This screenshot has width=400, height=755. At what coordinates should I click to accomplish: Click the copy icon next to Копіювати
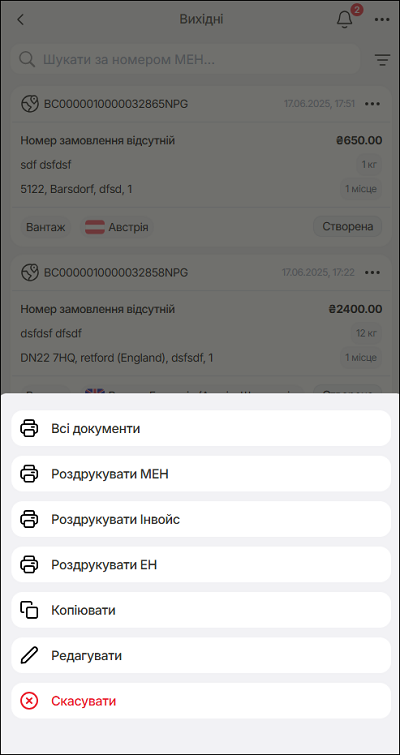point(29,610)
